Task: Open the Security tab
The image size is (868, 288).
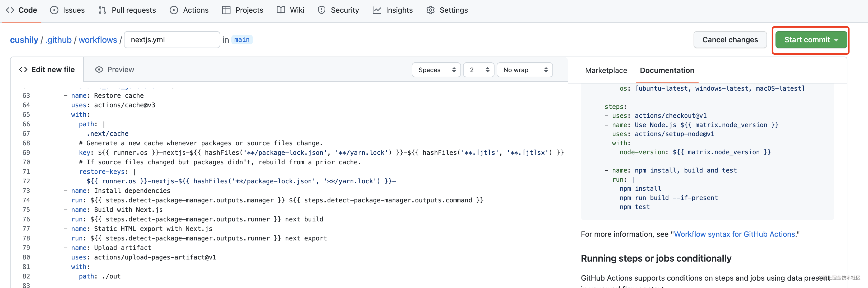Action: tap(338, 10)
